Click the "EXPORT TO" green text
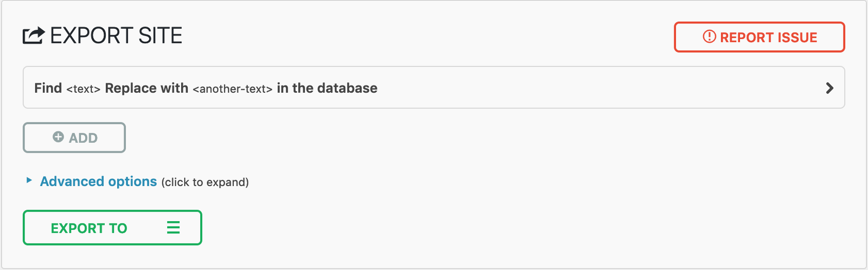The image size is (868, 270). tap(89, 228)
